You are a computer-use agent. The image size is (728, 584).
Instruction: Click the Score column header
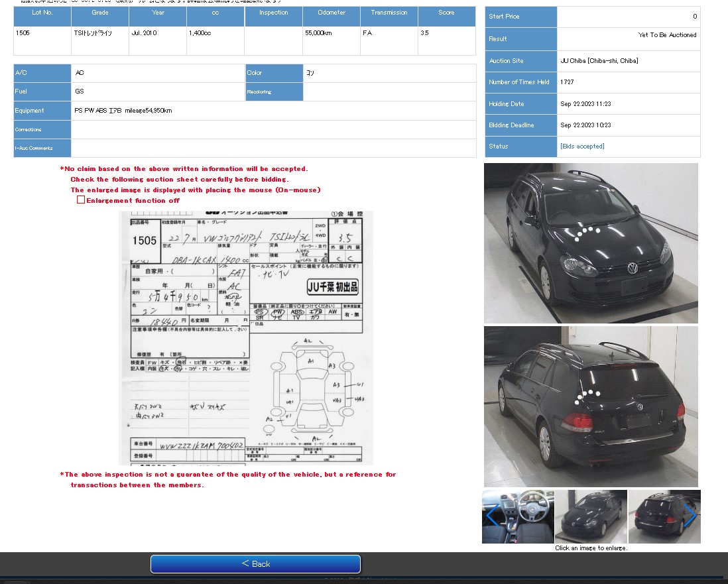(x=446, y=13)
